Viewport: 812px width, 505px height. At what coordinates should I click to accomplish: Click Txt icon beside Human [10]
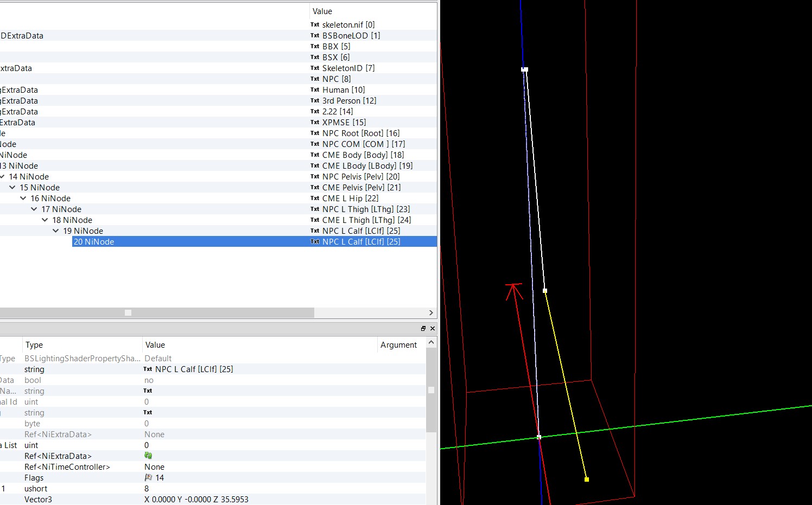[315, 90]
